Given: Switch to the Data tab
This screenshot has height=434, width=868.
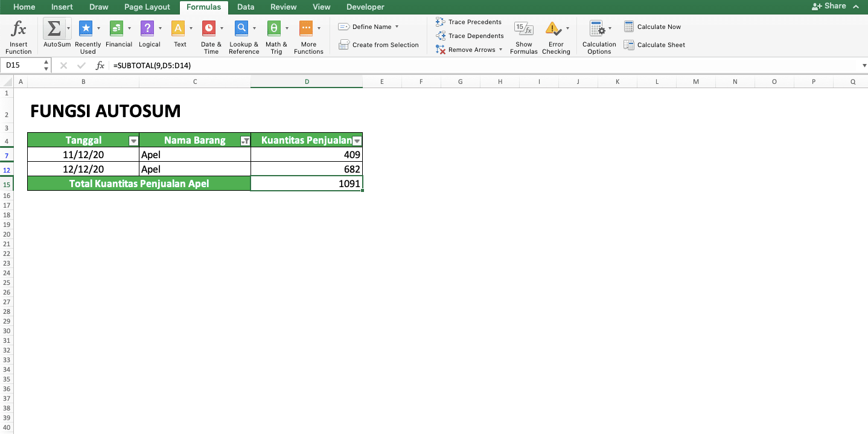Looking at the screenshot, I should (x=246, y=7).
